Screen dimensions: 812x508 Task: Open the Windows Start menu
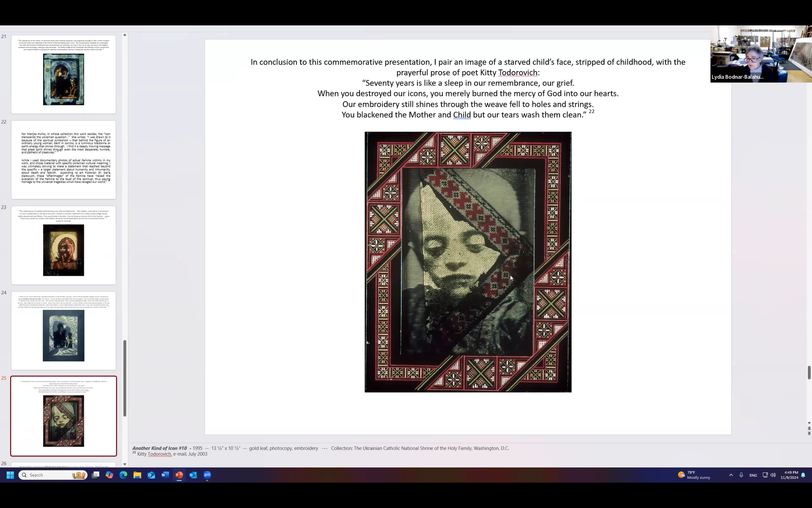point(10,475)
